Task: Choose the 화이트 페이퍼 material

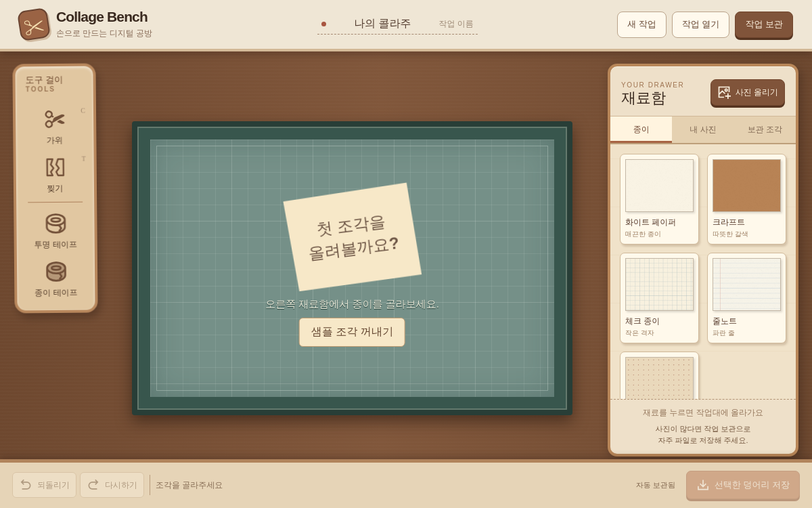Action: click(x=659, y=199)
